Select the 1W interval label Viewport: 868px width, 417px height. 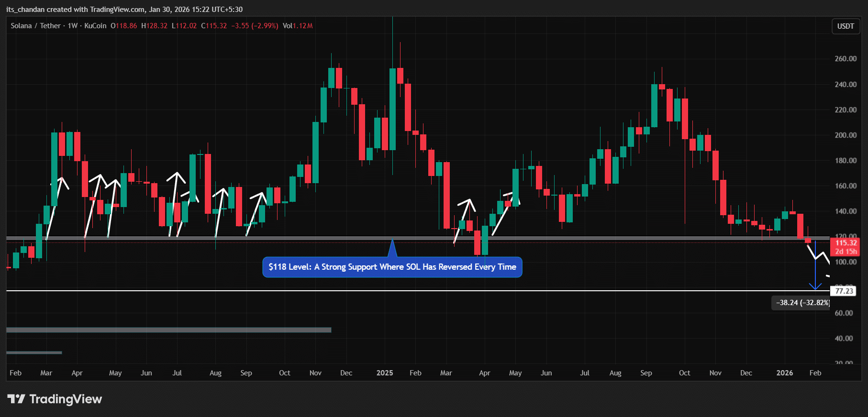click(x=72, y=26)
